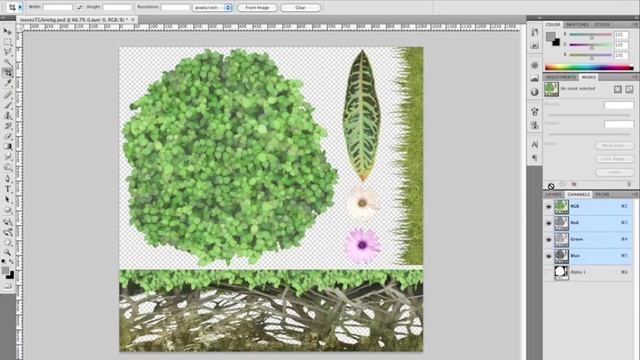Select the Alpha 1 channel thumbnail
Viewport: 640px width, 360px height.
tap(561, 272)
